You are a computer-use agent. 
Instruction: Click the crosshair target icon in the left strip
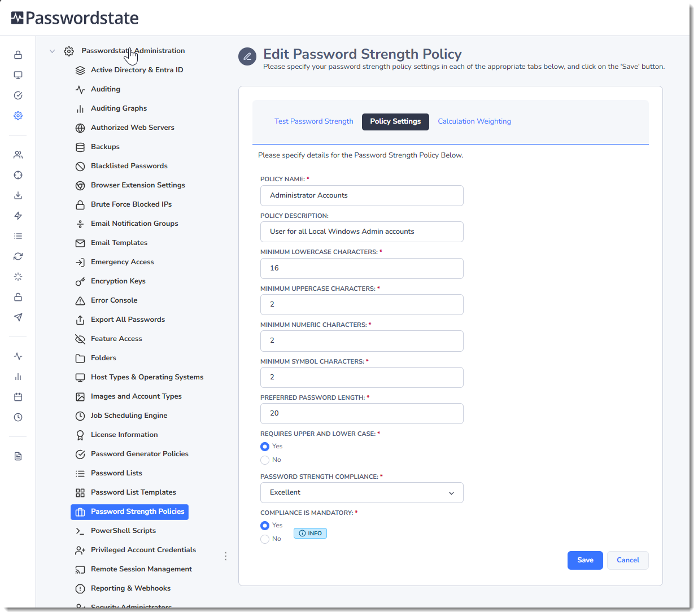(18, 175)
